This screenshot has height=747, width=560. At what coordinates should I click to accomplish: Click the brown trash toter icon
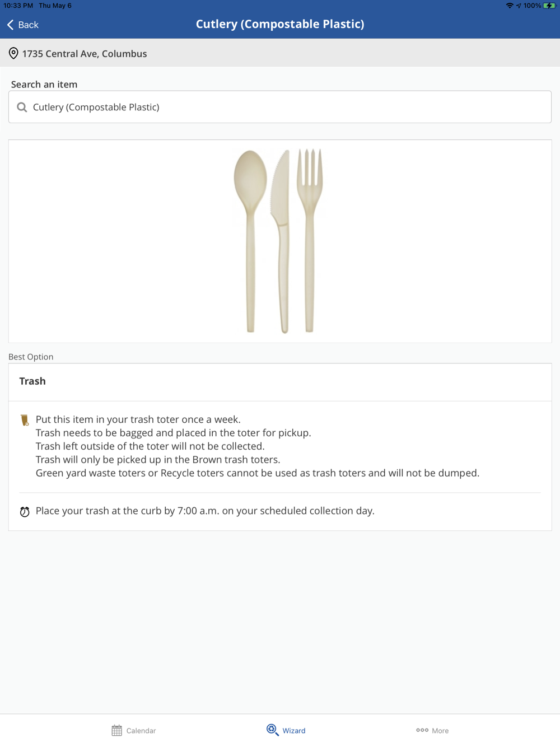(25, 421)
